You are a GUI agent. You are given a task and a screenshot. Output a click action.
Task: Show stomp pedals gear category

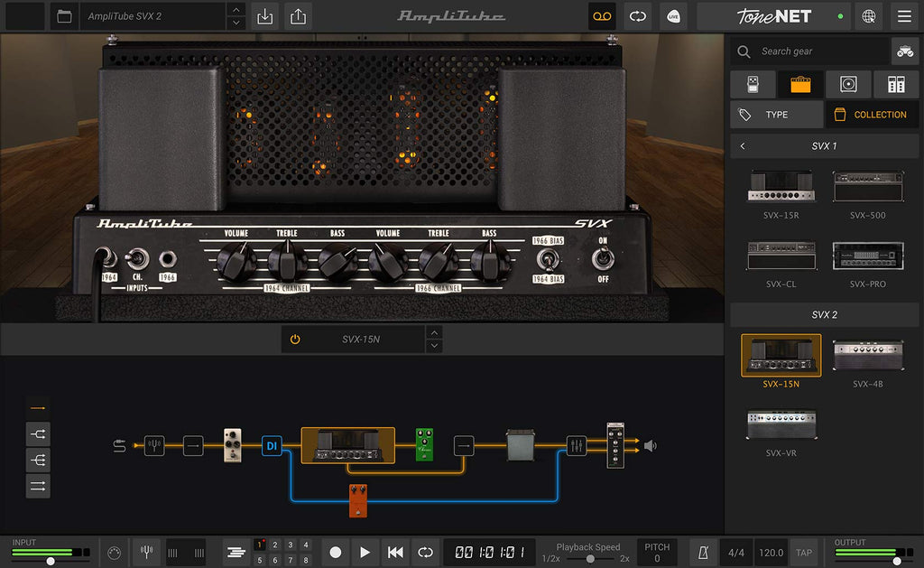753,84
